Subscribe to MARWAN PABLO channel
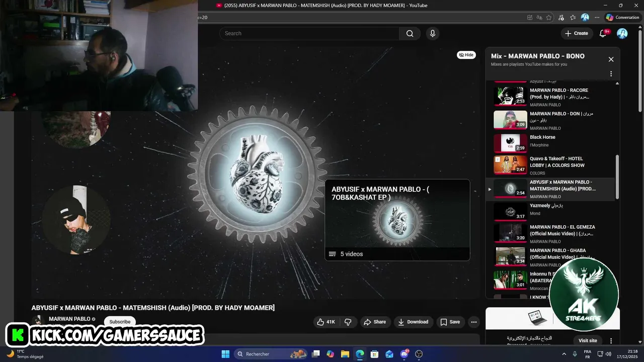Image resolution: width=644 pixels, height=362 pixels. click(x=120, y=322)
